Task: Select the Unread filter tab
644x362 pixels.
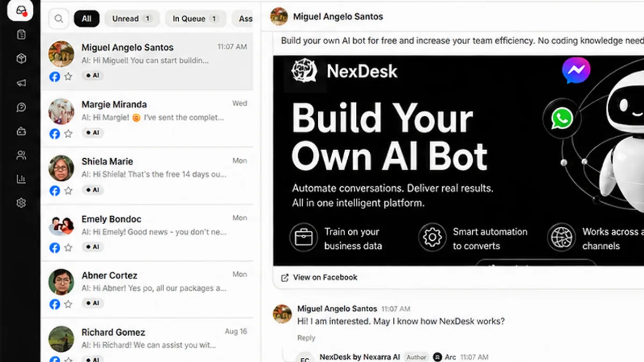Action: pos(132,19)
